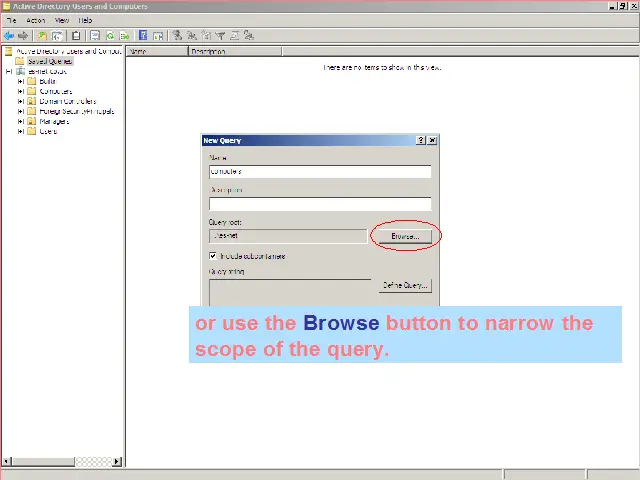The width and height of the screenshot is (640, 480).
Task: Expand the Users tree node
Action: (x=20, y=131)
